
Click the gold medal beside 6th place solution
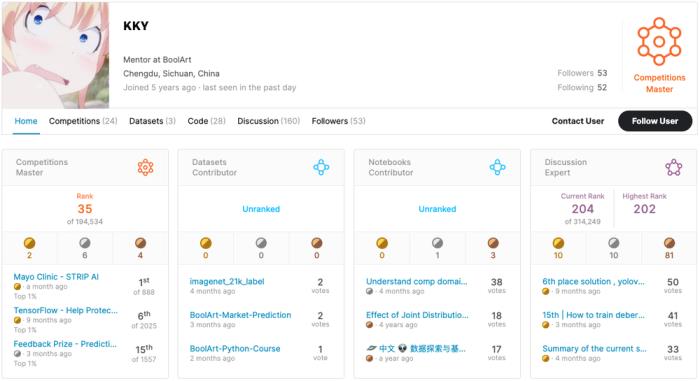click(546, 291)
